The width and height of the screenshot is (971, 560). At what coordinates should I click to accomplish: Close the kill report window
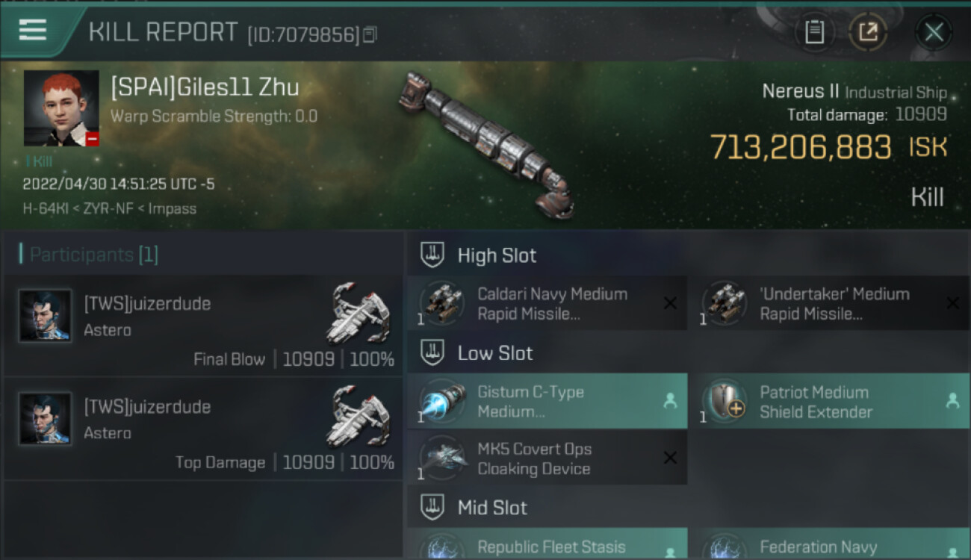coord(934,32)
